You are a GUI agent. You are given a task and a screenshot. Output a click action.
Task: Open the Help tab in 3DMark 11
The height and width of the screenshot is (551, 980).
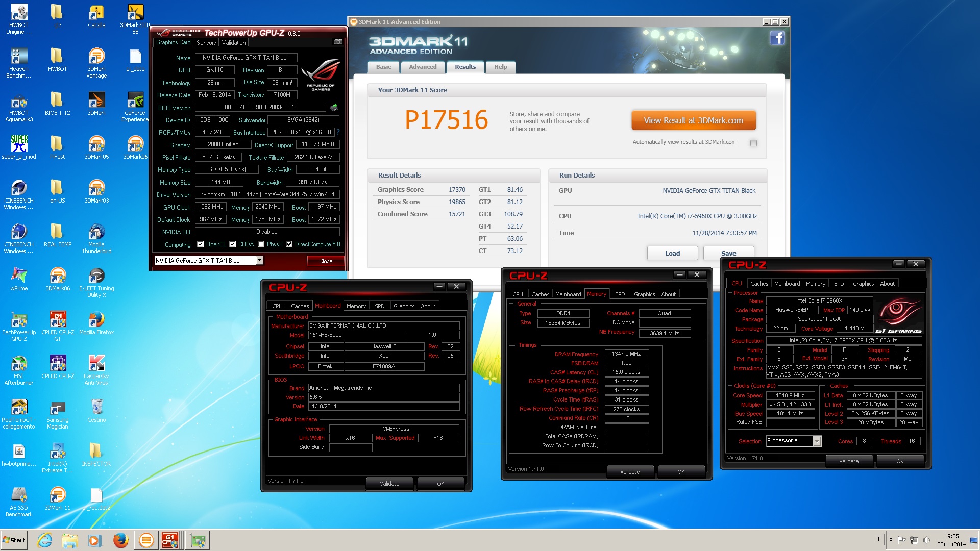coord(500,67)
